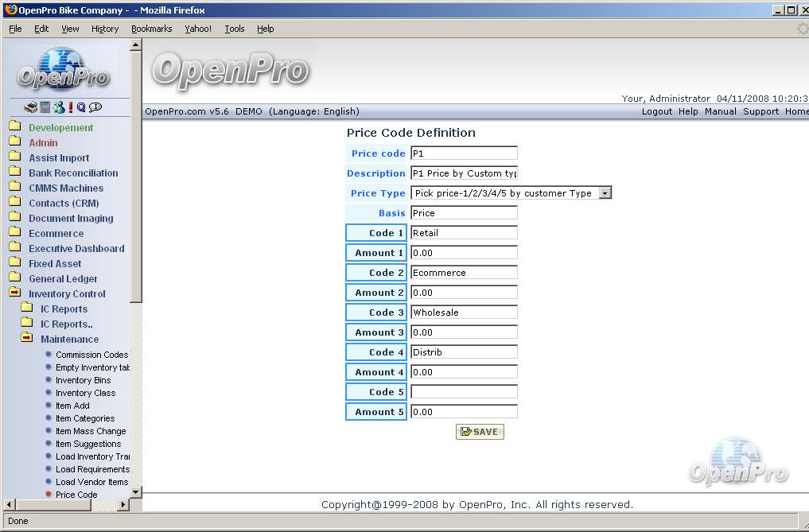This screenshot has height=532, width=809.
Task: Click into the Code 5 input field
Action: (x=464, y=392)
